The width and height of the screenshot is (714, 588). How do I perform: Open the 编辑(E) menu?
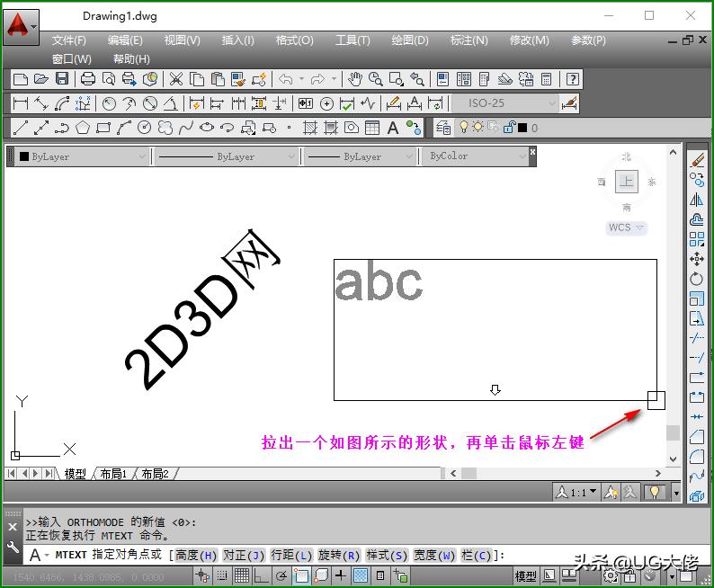(125, 40)
